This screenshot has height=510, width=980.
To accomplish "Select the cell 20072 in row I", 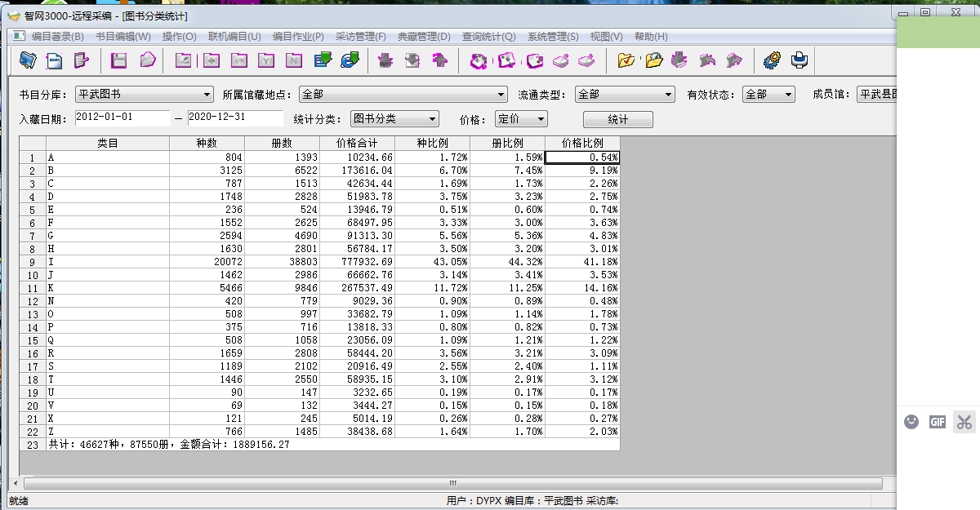I will pos(207,262).
